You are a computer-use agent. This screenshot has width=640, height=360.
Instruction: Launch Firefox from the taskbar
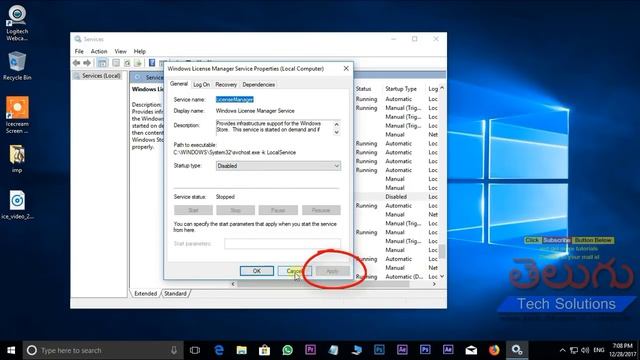coord(494,350)
